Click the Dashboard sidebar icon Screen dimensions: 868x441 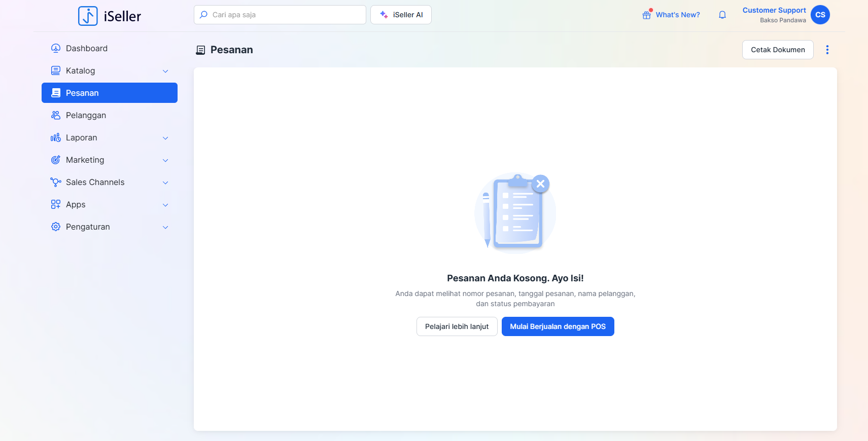[56, 48]
